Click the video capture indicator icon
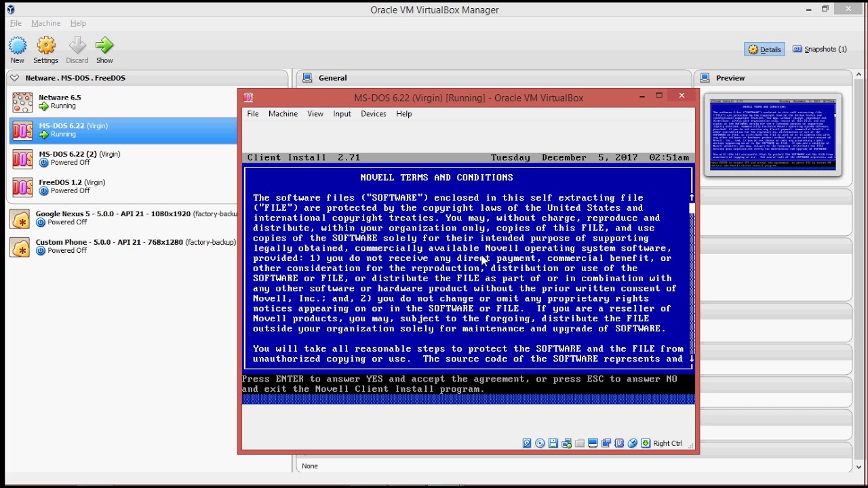 (x=606, y=443)
